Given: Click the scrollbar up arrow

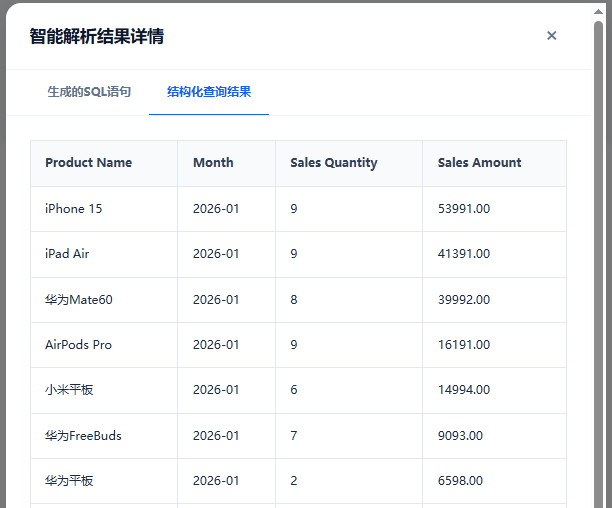Looking at the screenshot, I should (x=598, y=12).
